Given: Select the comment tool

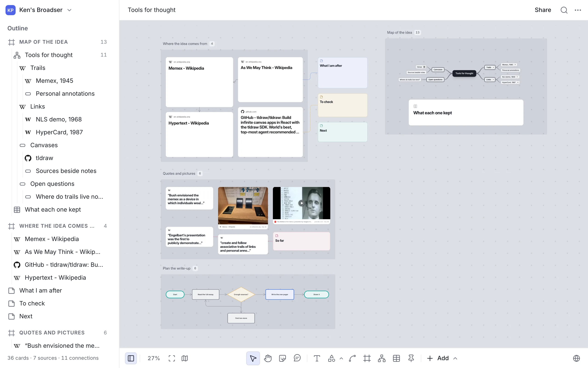Looking at the screenshot, I should click(297, 358).
